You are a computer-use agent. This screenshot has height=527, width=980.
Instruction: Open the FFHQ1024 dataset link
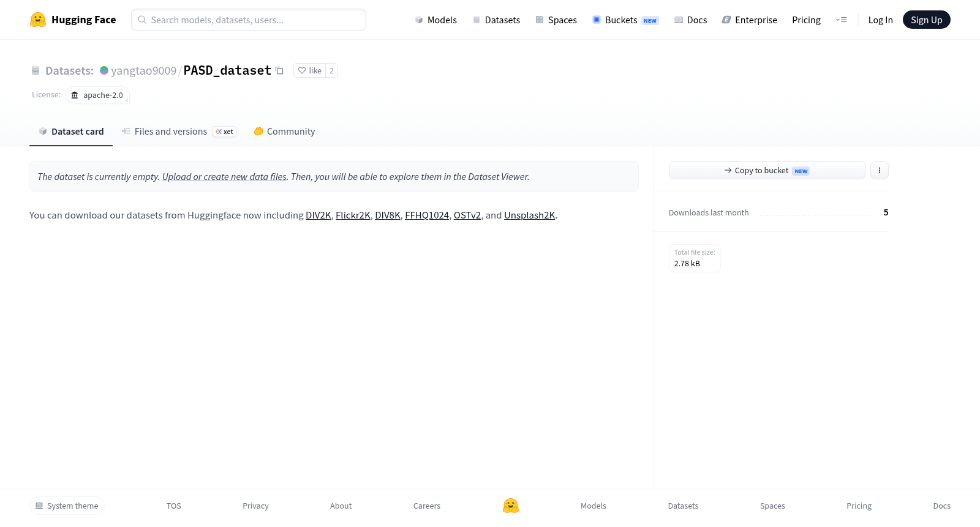tap(427, 215)
